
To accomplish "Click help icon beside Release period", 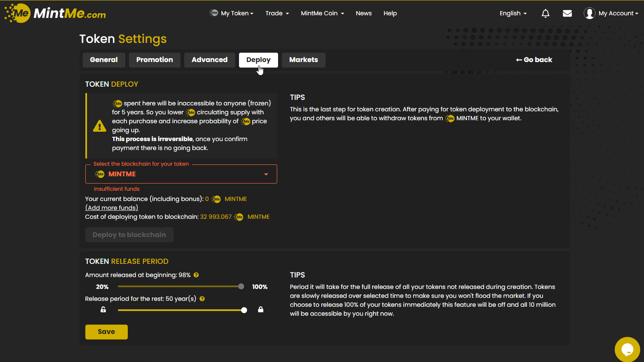I will 202,299.
